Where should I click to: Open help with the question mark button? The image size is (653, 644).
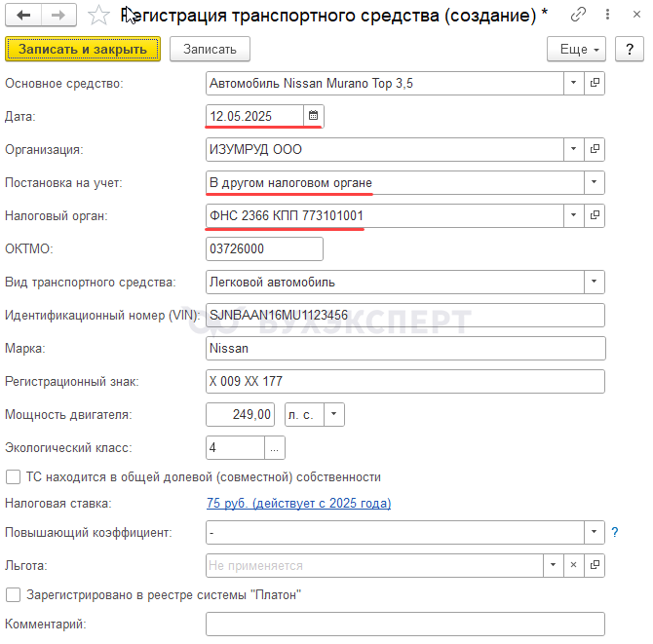coord(630,49)
